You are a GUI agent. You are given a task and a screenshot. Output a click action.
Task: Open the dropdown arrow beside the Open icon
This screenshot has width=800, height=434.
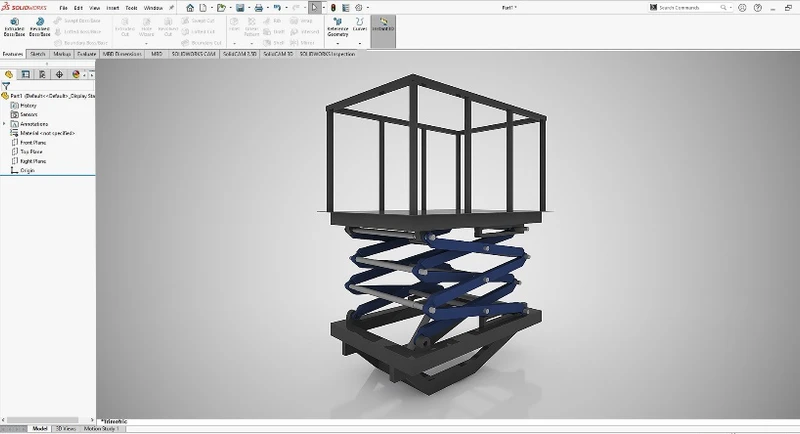click(x=230, y=8)
